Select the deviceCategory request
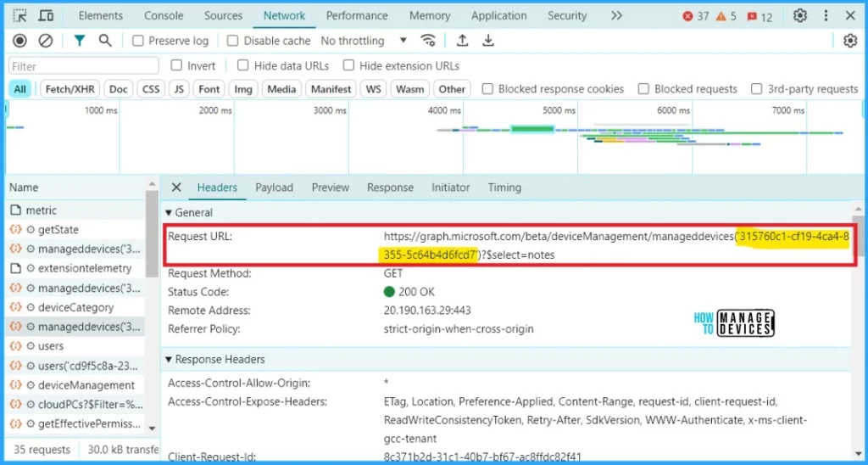 pos(75,307)
